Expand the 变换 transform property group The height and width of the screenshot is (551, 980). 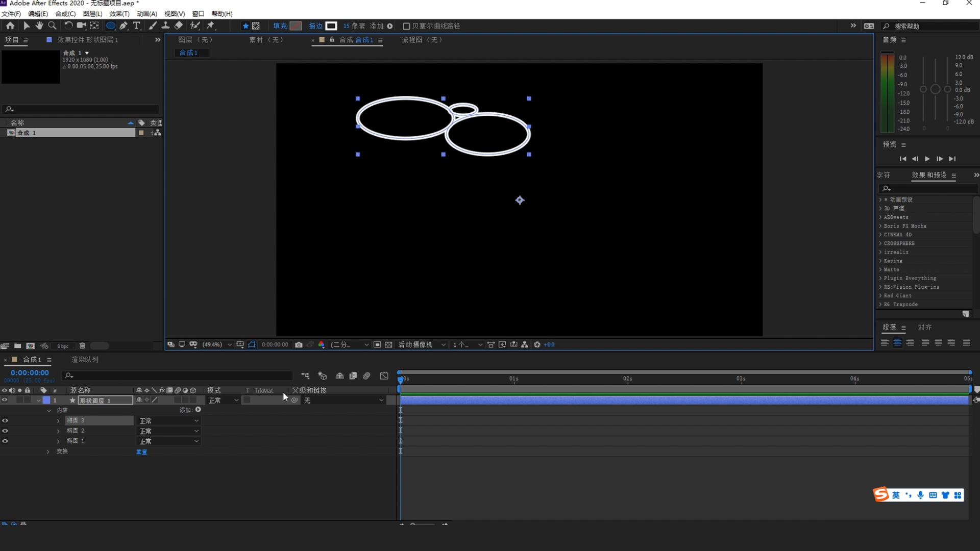[x=48, y=452]
